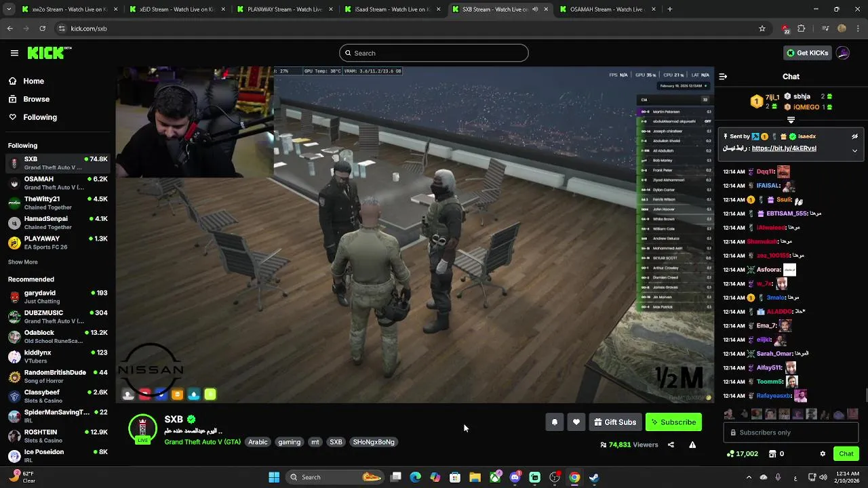Click user Sarah_Omar in chat
The height and width of the screenshot is (488, 868).
[774, 354]
